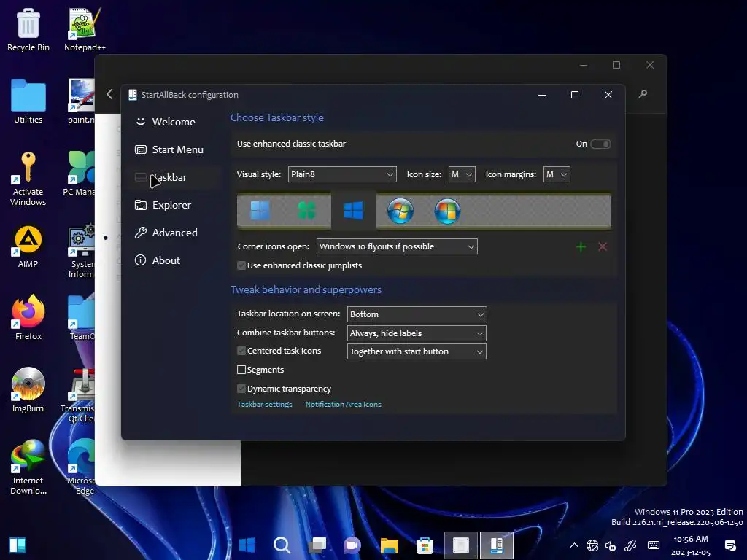
Task: Open the Advanced settings section
Action: tap(166, 233)
